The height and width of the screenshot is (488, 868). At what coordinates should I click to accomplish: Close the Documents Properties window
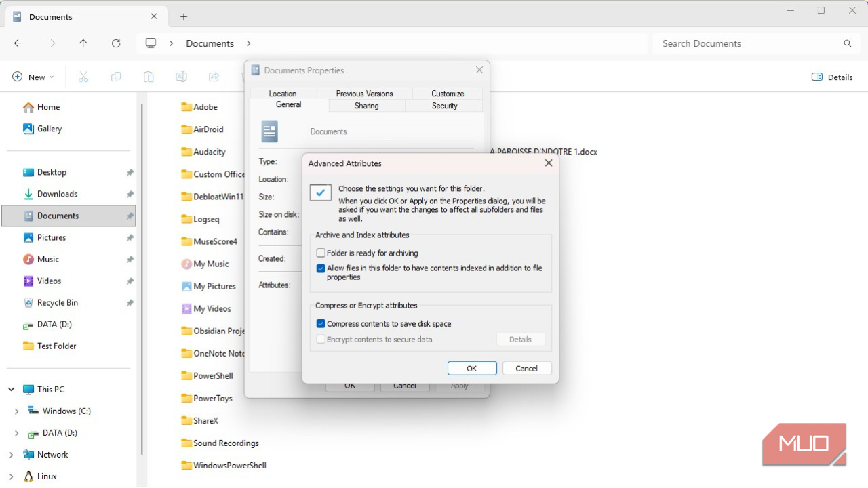tap(479, 70)
